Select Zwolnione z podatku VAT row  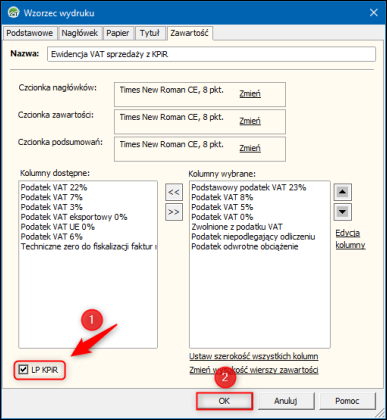[x=260, y=227]
